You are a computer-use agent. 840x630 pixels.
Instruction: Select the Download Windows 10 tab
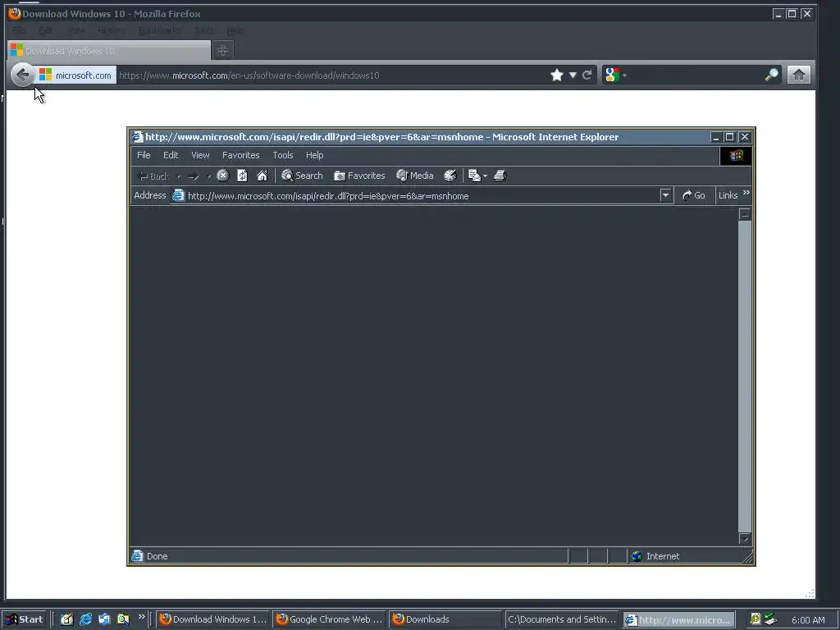tap(109, 50)
